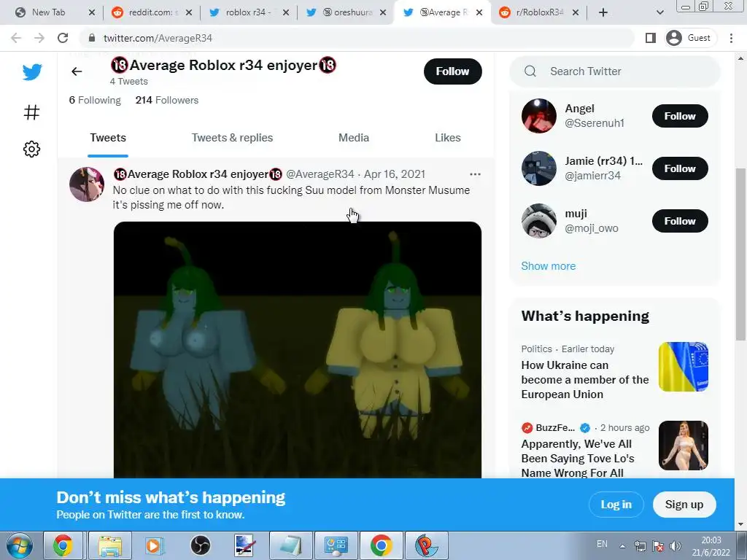
Task: Switch to Tweets & replies tab
Action: point(232,138)
